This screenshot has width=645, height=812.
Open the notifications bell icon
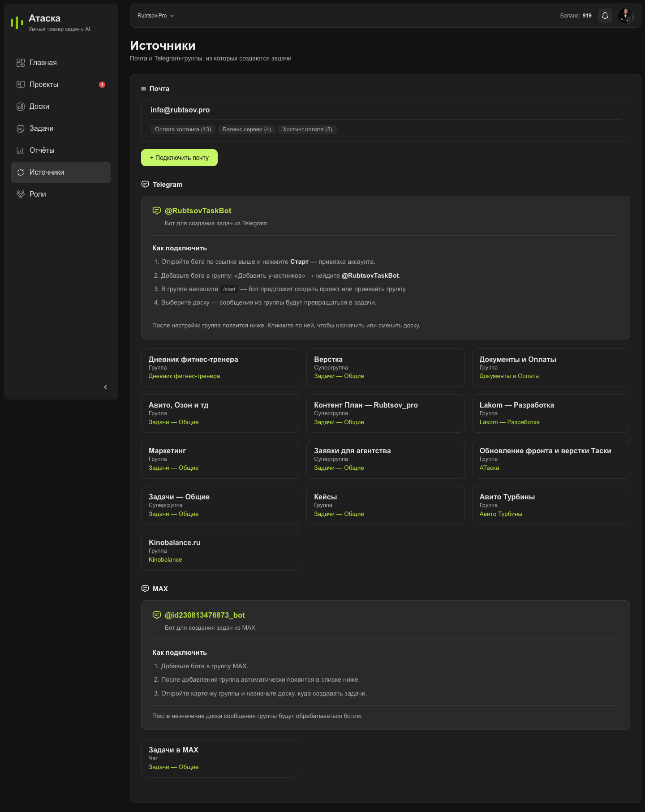pos(605,16)
